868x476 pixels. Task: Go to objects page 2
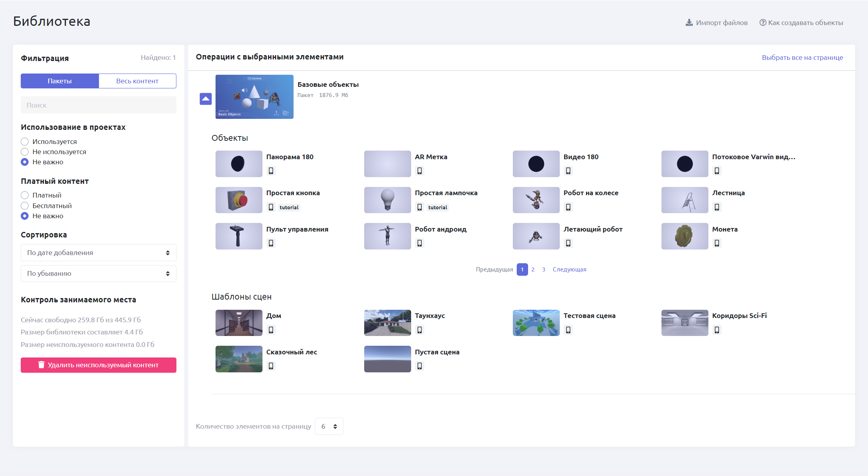click(x=533, y=269)
